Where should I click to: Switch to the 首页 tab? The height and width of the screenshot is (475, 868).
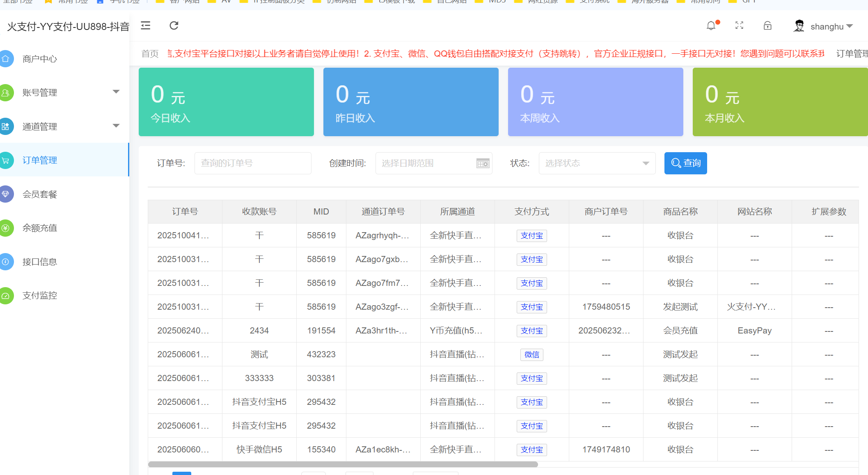pyautogui.click(x=150, y=54)
